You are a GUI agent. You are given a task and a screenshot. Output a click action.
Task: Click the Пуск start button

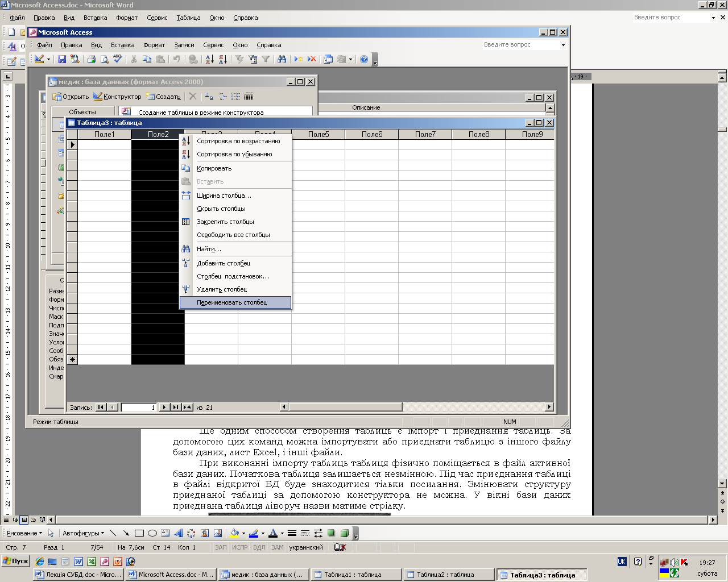pos(15,561)
